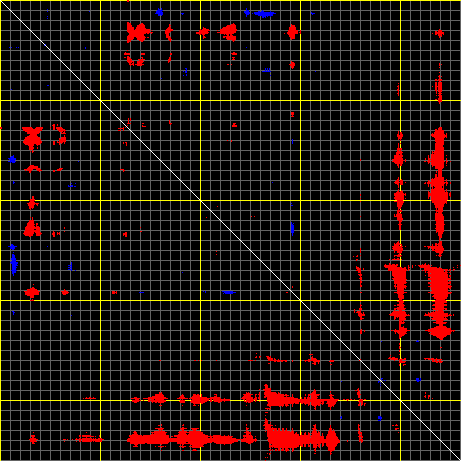Click the blue vertical streak just right of the diagonal's midpoint

tap(292, 229)
